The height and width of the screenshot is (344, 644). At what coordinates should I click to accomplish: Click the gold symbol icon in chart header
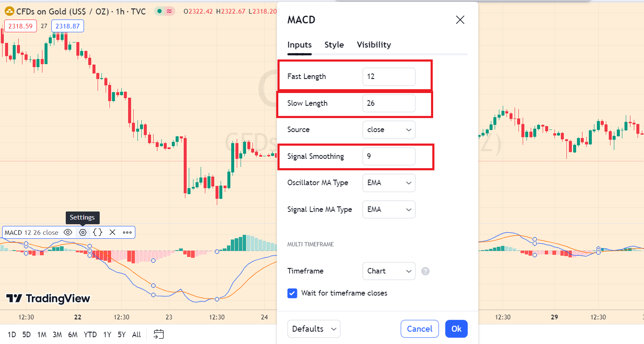coord(9,11)
